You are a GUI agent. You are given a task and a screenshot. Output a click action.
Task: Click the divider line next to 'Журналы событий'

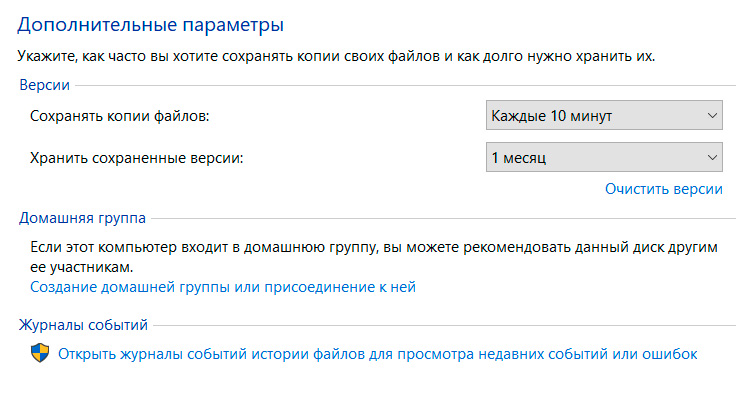[444, 325]
